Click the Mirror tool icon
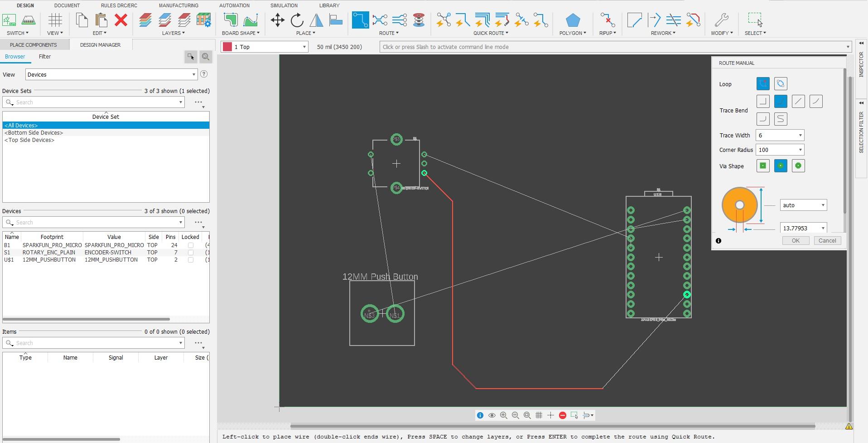 (316, 20)
